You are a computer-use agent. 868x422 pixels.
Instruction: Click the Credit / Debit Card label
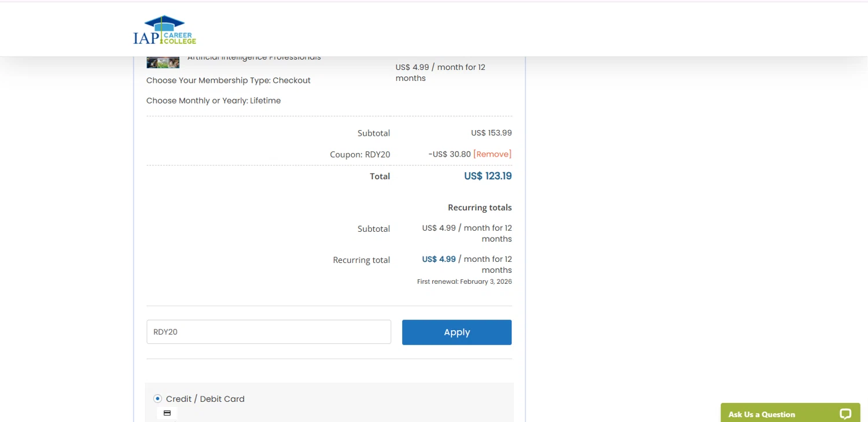(205, 399)
